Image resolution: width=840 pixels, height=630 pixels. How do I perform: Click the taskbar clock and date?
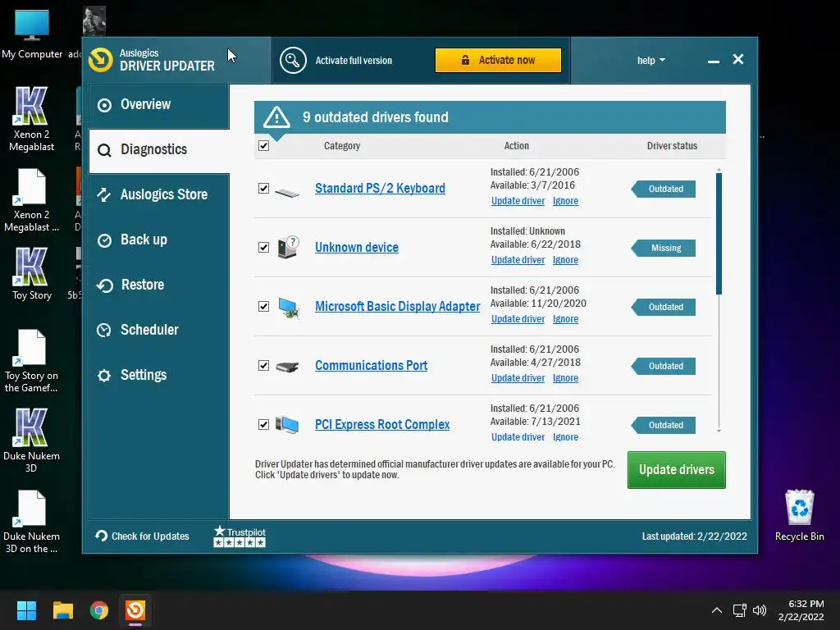[801, 610]
